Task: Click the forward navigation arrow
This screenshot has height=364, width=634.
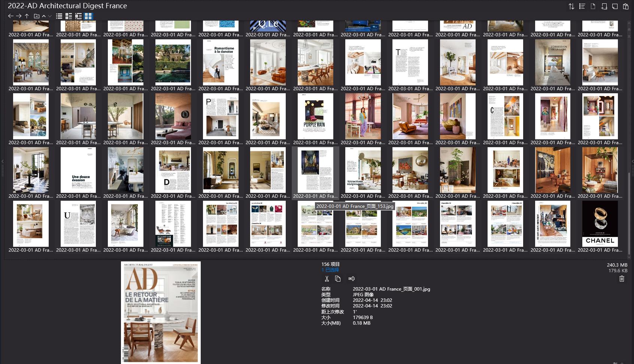Action: 18,16
